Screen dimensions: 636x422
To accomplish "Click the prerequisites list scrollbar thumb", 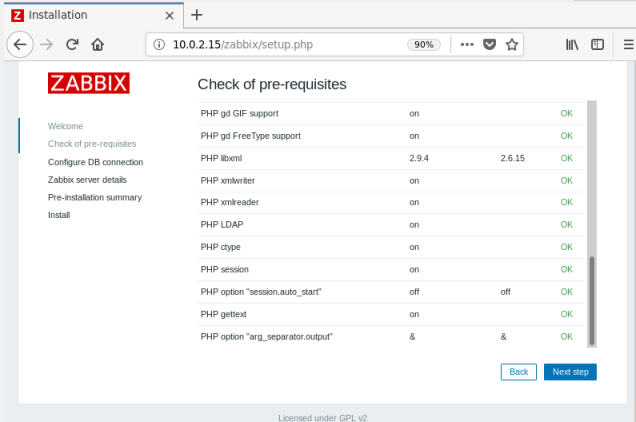I will (592, 301).
